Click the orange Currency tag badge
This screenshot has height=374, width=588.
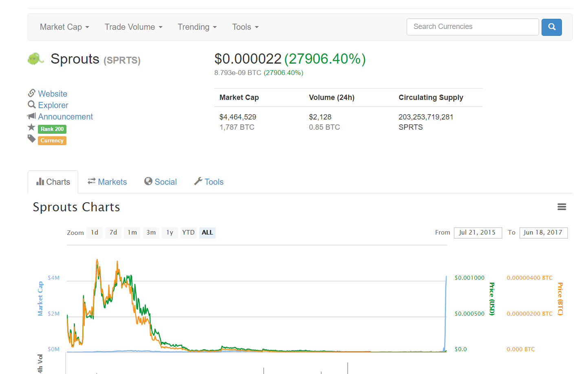(x=52, y=141)
